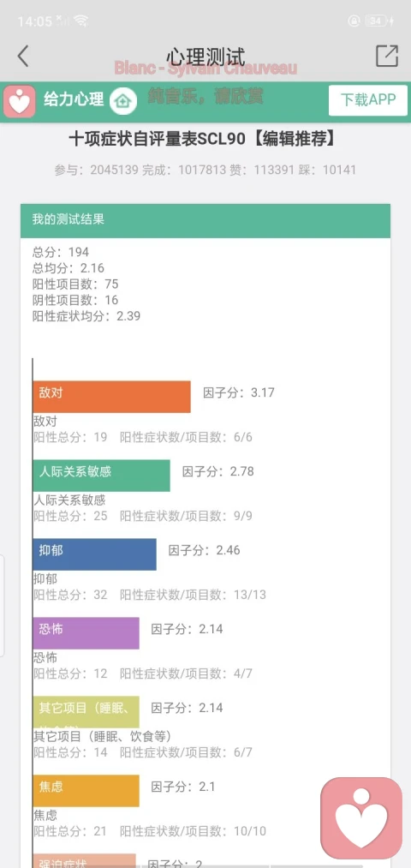411x868 pixels.
Task: Select the blue 抑郁 bar
Action: click(x=94, y=554)
